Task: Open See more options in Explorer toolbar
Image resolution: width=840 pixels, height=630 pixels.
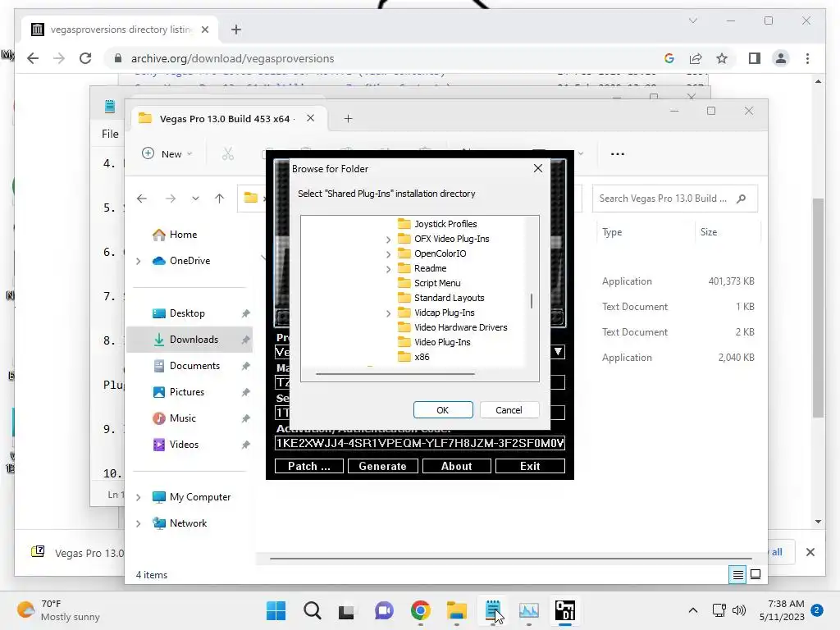Action: pyautogui.click(x=617, y=153)
